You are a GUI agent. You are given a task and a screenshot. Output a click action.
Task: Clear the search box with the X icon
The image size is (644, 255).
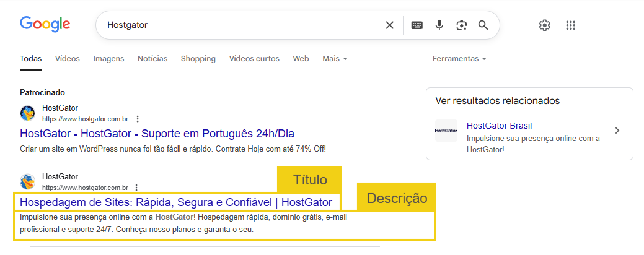tap(389, 25)
